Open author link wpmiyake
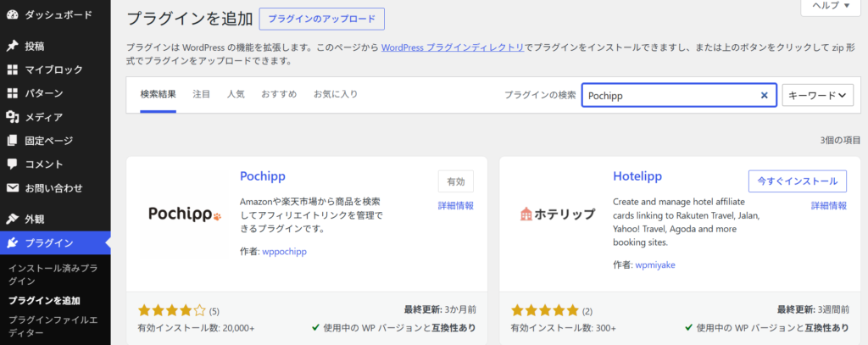 tap(655, 264)
